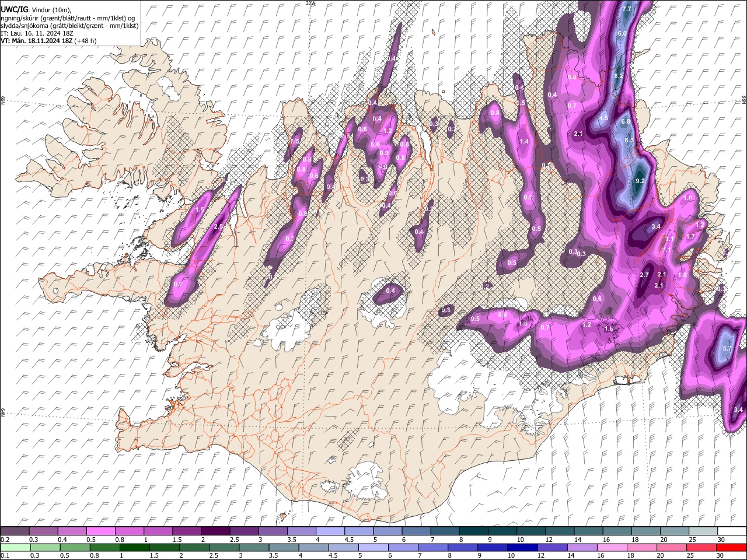Click the 1.7 precipitation value on the map
This screenshot has height=560, width=747.
pos(690,237)
